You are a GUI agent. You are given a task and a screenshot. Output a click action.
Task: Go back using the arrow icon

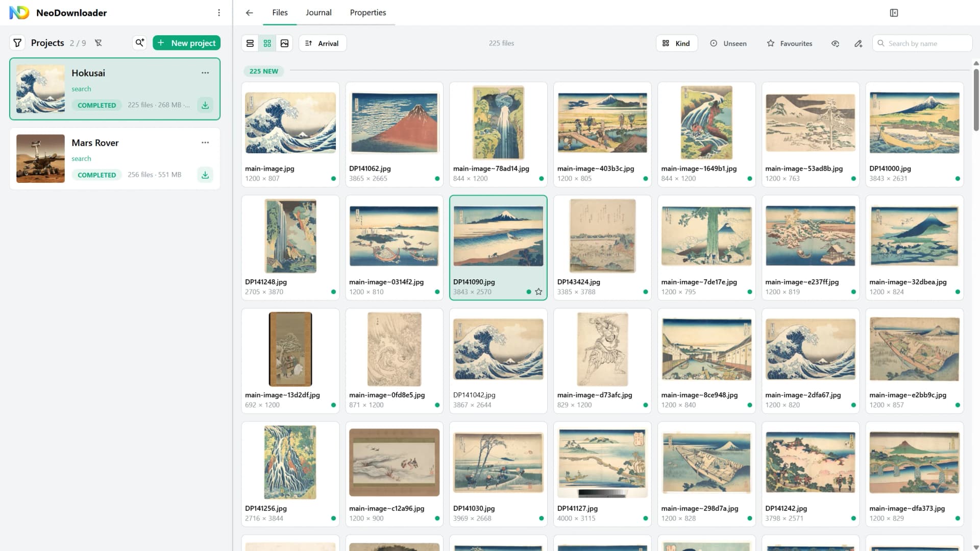(x=249, y=13)
